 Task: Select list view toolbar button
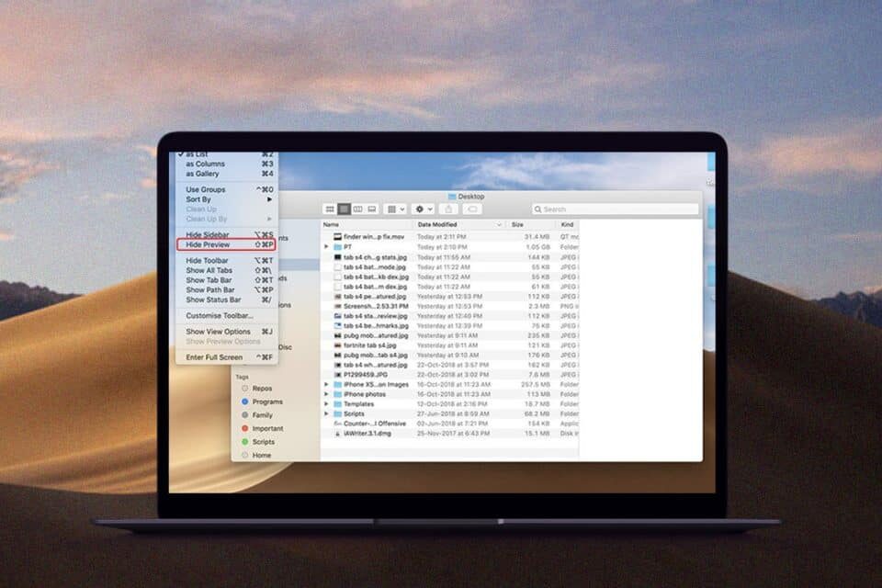click(x=344, y=209)
